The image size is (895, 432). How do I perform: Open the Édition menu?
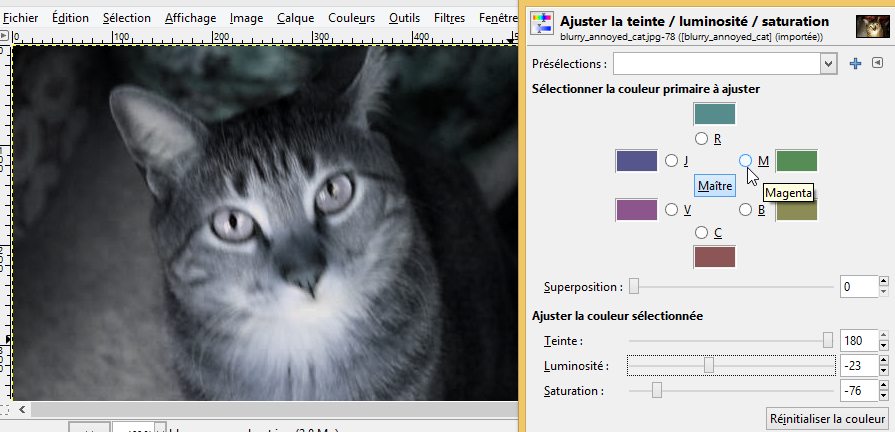pyautogui.click(x=70, y=18)
